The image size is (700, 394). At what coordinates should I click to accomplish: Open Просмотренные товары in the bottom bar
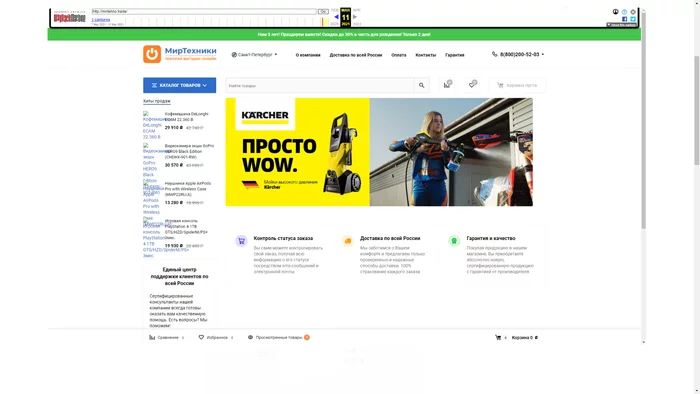[279, 337]
